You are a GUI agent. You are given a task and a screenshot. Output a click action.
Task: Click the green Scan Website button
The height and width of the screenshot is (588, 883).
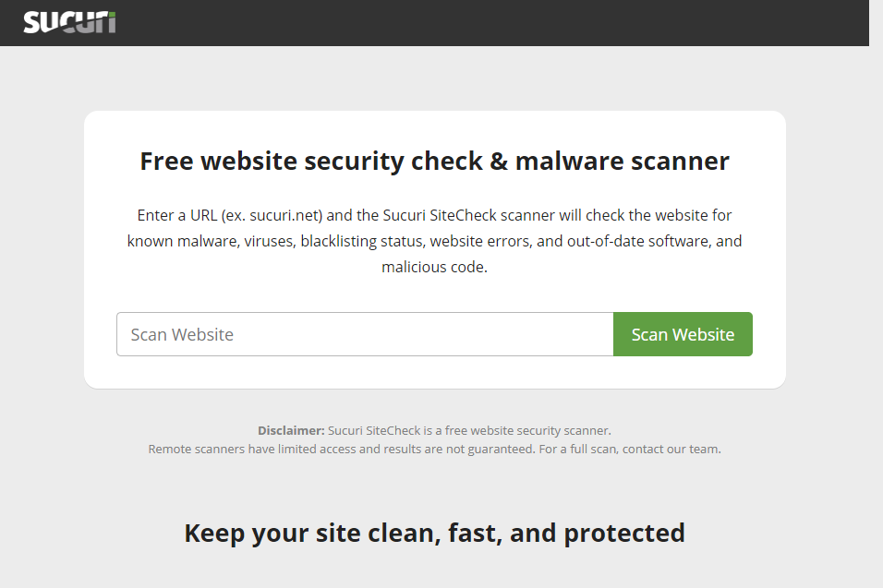683,334
